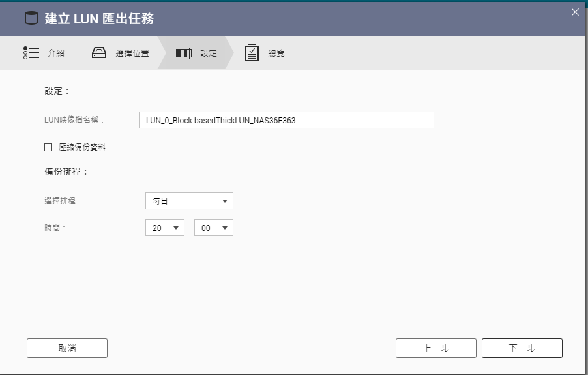Switch to the 選擇位置 wizard step
Image resolution: width=588 pixels, height=375 pixels.
(x=132, y=53)
